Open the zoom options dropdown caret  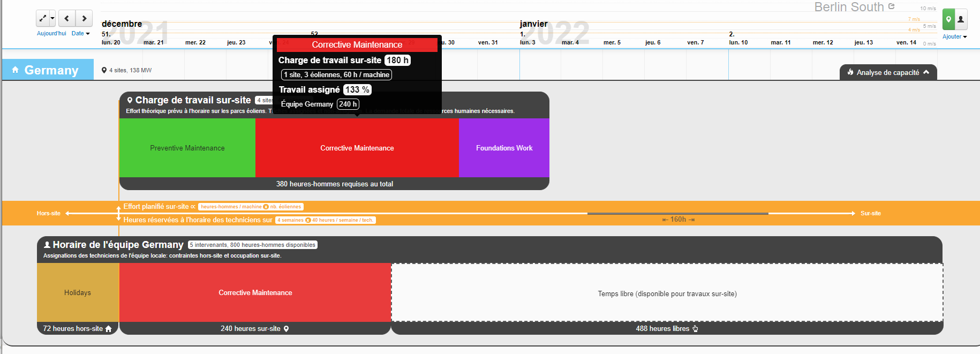tap(52, 18)
